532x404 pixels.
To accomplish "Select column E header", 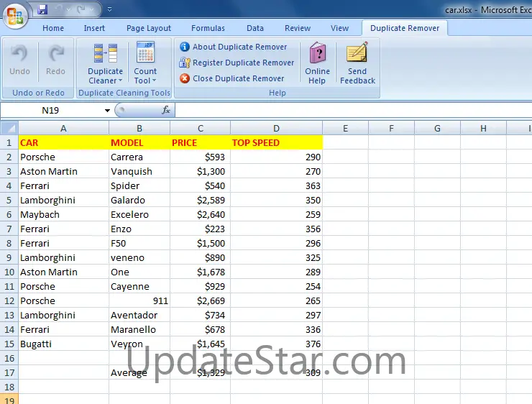I will (345, 129).
